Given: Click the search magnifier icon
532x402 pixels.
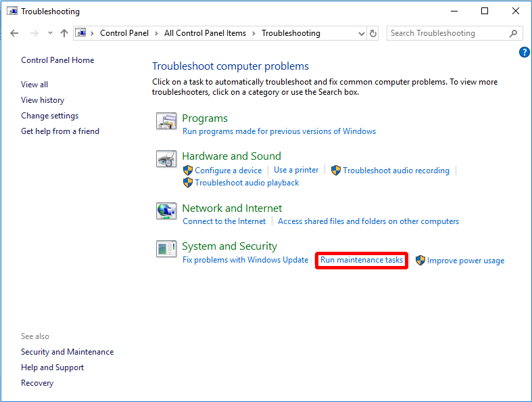Looking at the screenshot, I should [513, 33].
